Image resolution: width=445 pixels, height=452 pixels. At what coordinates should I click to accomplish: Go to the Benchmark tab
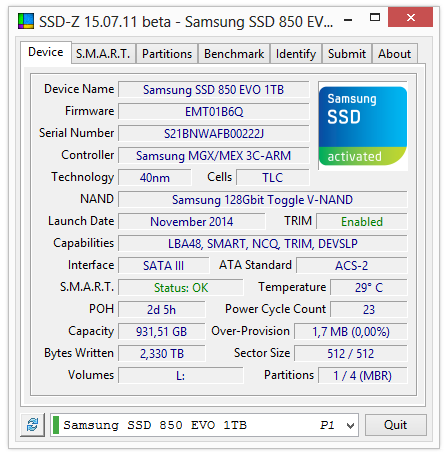pos(234,54)
